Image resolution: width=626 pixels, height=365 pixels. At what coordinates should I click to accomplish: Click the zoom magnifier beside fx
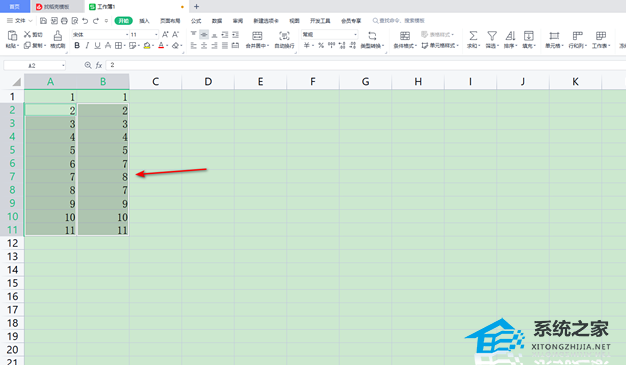88,65
